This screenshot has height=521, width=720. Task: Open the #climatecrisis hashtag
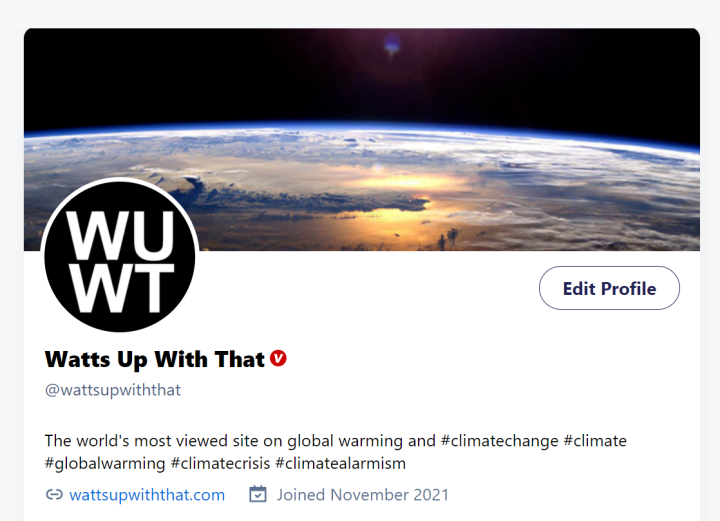tap(220, 463)
